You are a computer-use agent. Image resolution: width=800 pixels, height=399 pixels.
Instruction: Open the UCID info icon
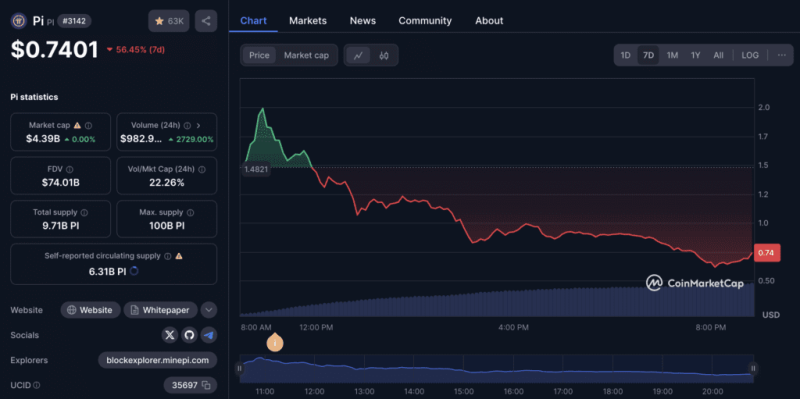(x=37, y=386)
